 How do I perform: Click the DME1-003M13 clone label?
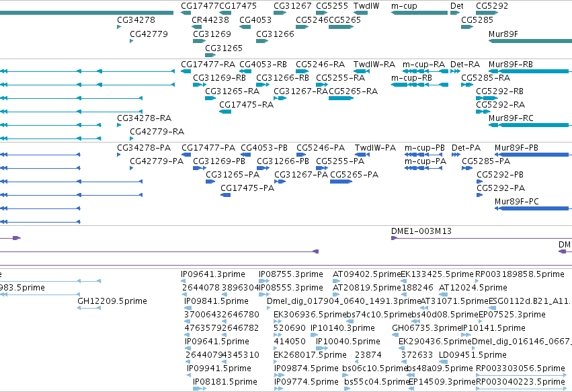point(421,231)
